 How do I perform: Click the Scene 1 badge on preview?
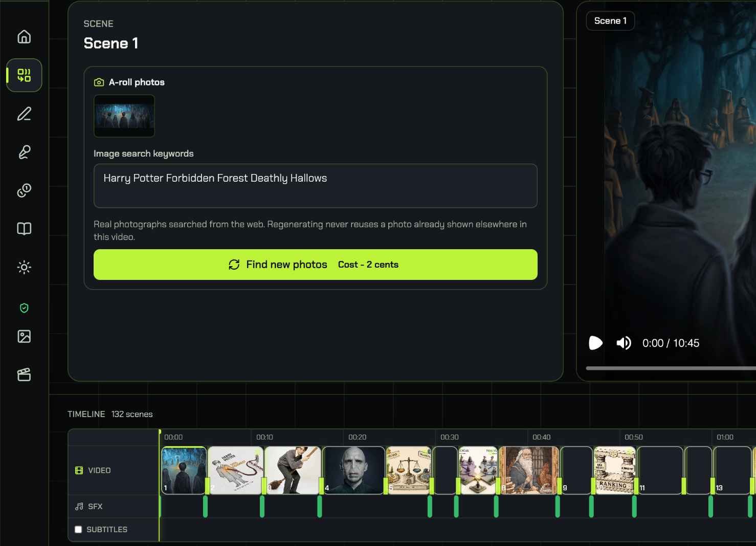point(610,21)
